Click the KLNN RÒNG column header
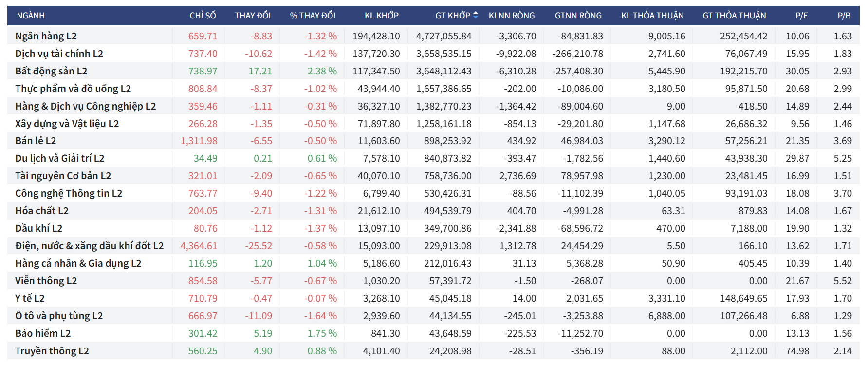868x366 pixels. pos(511,16)
